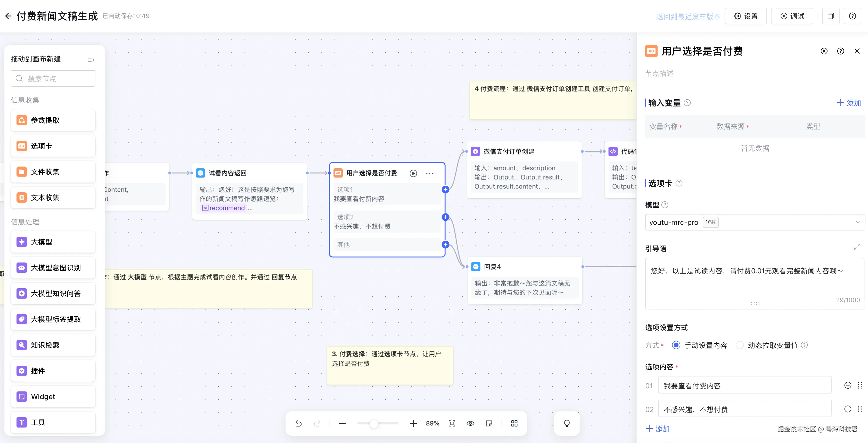The height and width of the screenshot is (443, 868).
Task: Toggle the eye preview icon in toolbar
Action: pyautogui.click(x=470, y=423)
